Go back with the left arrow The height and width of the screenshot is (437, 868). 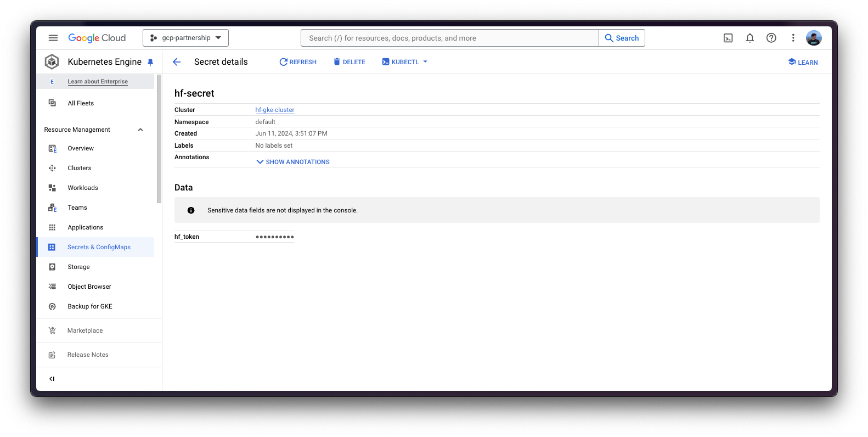coord(177,62)
